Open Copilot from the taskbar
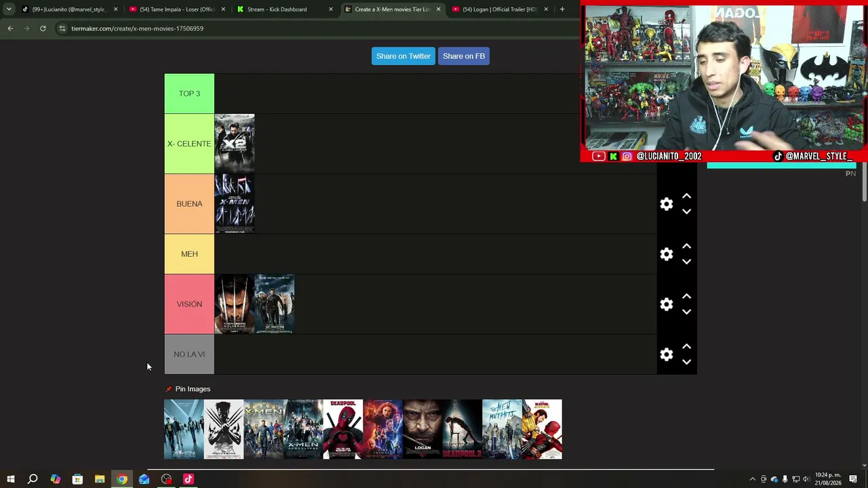The height and width of the screenshot is (488, 868). pos(55,479)
